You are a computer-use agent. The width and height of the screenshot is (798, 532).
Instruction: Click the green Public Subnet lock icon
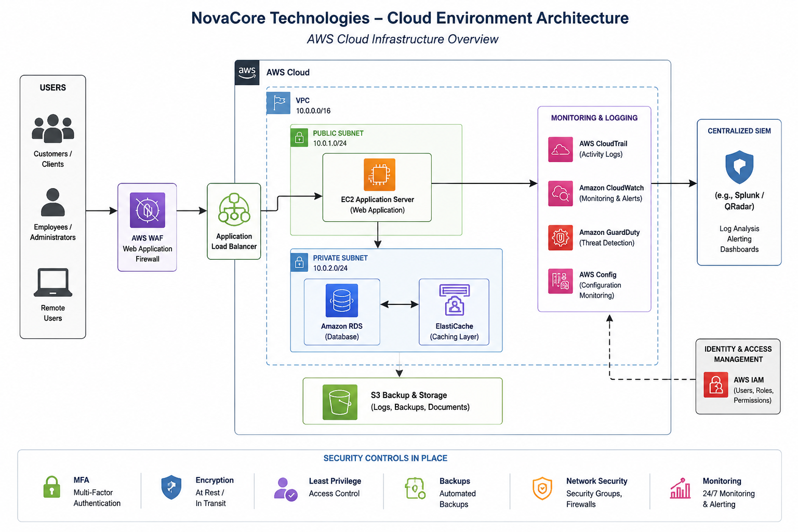pos(299,138)
